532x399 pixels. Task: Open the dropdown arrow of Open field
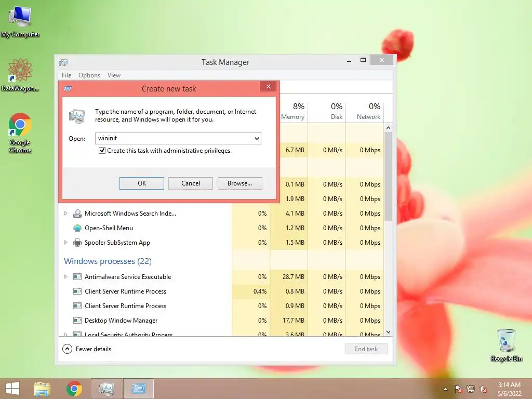257,138
